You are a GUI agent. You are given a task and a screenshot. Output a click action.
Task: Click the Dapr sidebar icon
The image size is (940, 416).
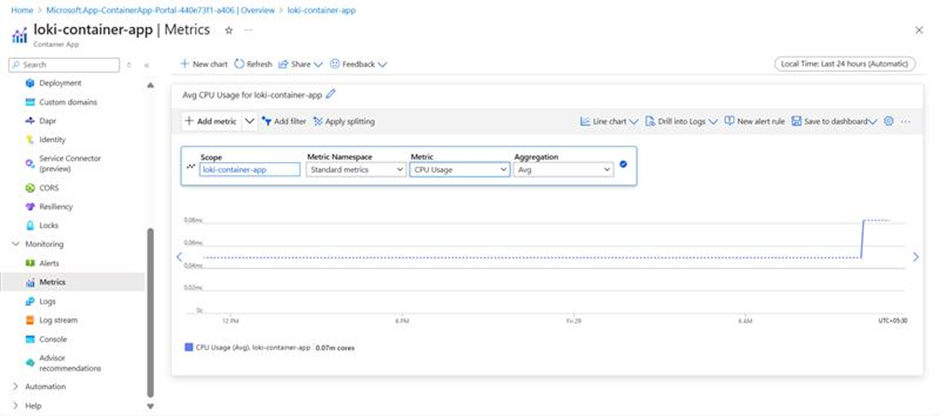pyautogui.click(x=30, y=120)
